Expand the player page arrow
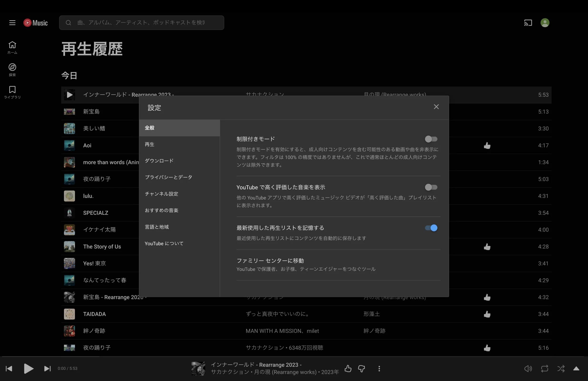This screenshot has height=381, width=588. (576, 369)
